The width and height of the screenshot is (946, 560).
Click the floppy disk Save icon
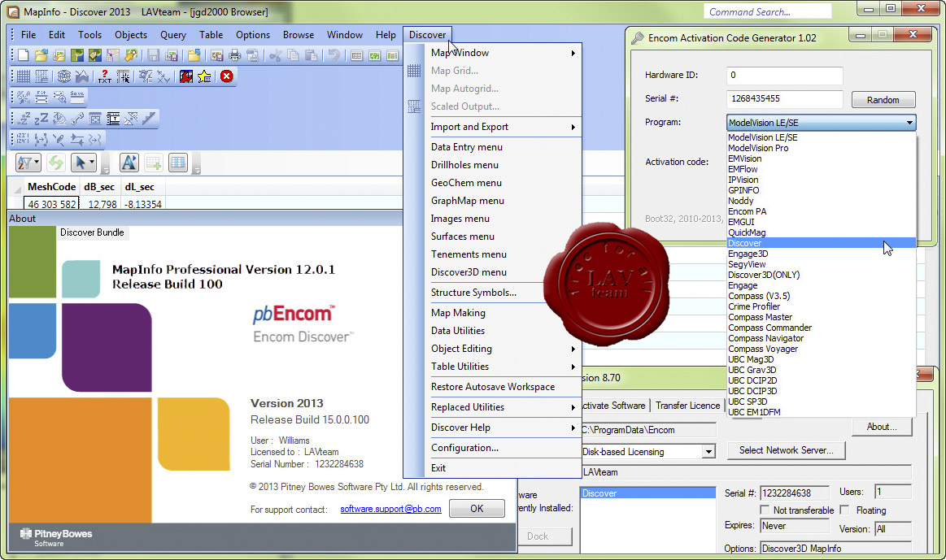(153, 56)
